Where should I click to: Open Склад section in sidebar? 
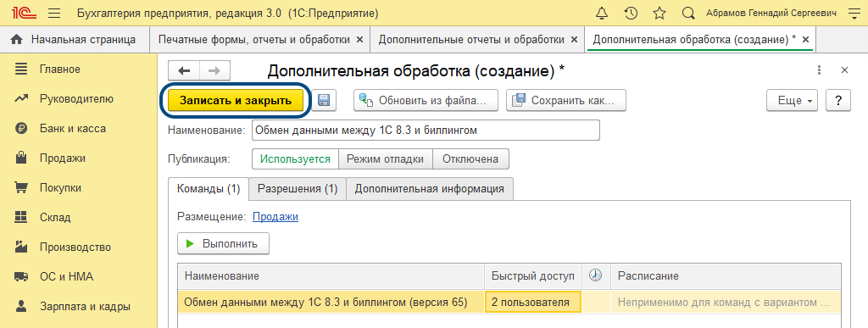[55, 217]
